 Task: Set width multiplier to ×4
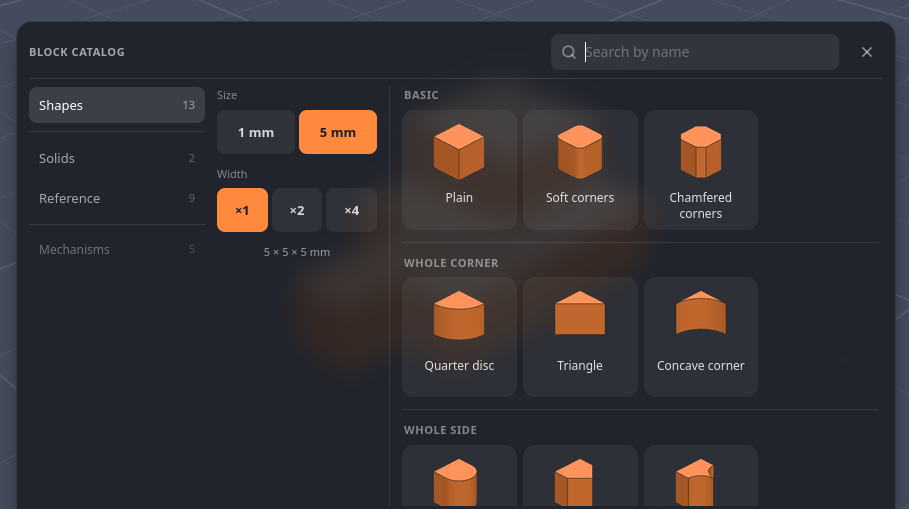coord(351,210)
